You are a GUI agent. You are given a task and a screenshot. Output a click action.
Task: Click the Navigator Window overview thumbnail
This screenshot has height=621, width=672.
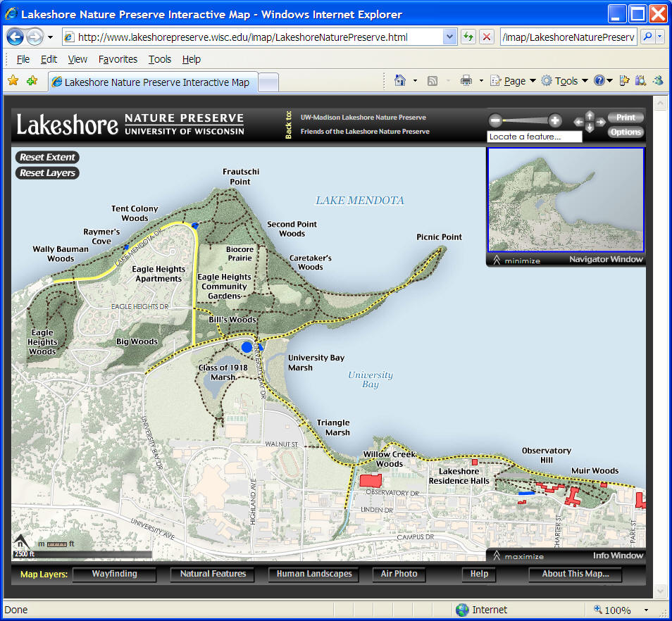566,199
